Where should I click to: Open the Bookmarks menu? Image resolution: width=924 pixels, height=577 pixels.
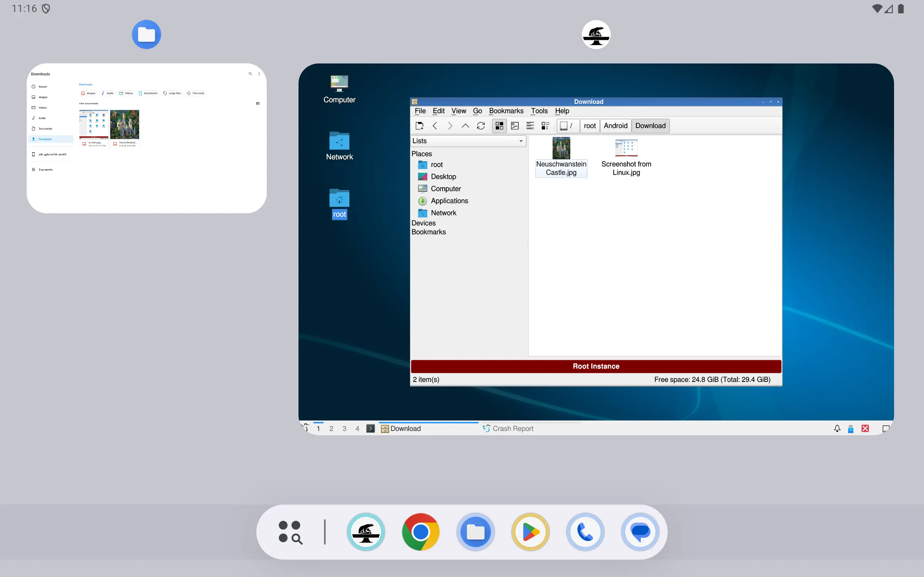(506, 111)
